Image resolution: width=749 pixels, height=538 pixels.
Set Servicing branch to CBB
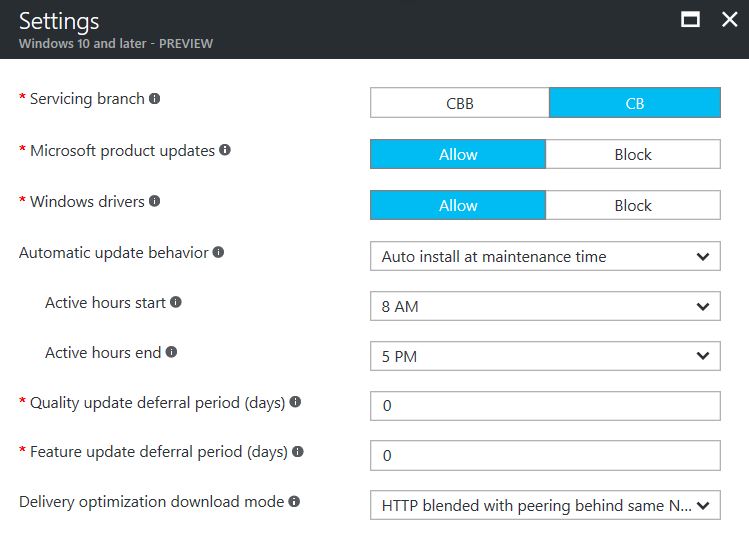tap(460, 103)
